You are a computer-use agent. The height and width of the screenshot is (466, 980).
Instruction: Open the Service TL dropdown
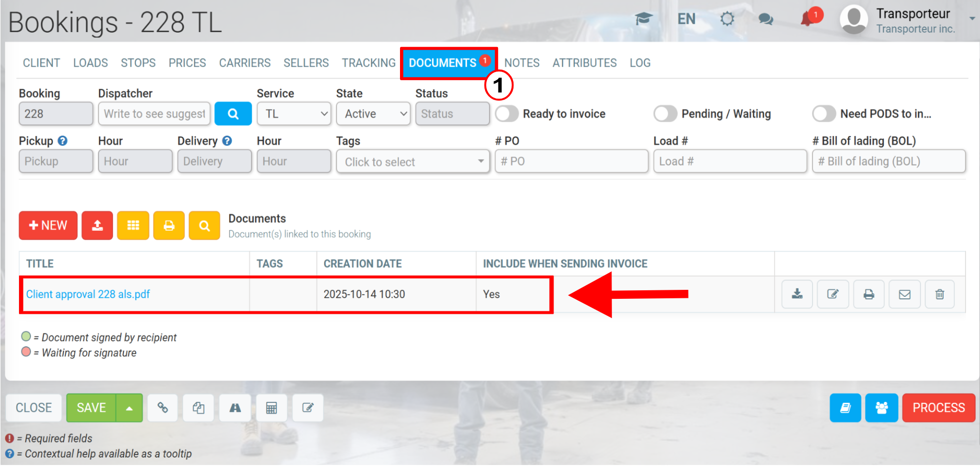[294, 114]
